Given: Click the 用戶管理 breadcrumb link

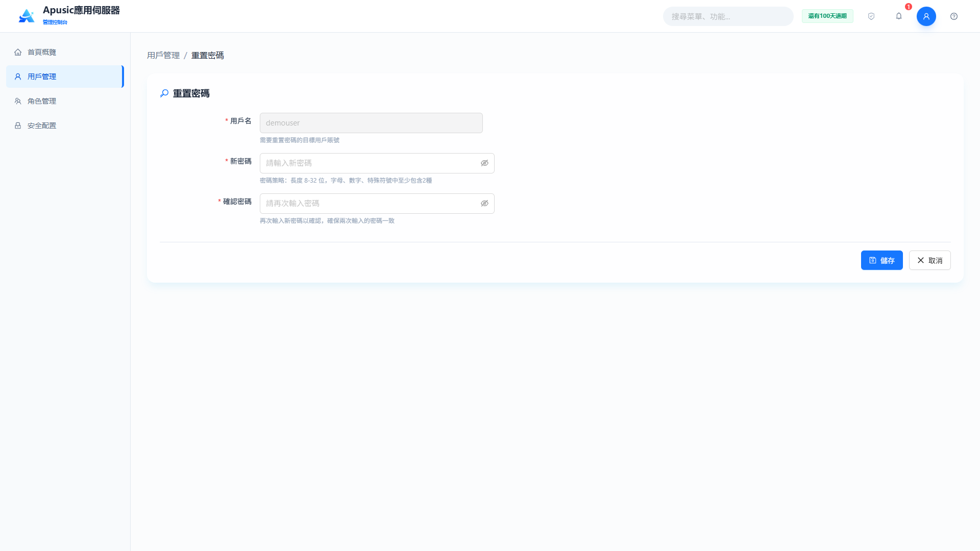Looking at the screenshot, I should (x=163, y=55).
